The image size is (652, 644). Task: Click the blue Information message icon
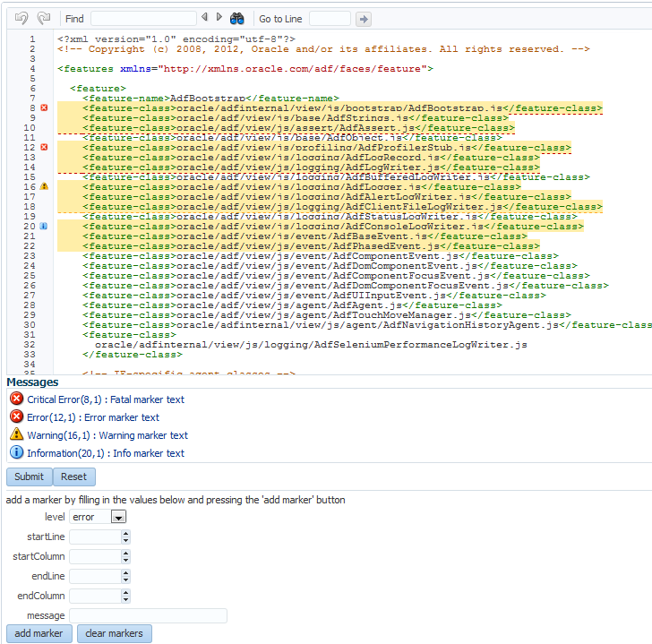coord(17,452)
